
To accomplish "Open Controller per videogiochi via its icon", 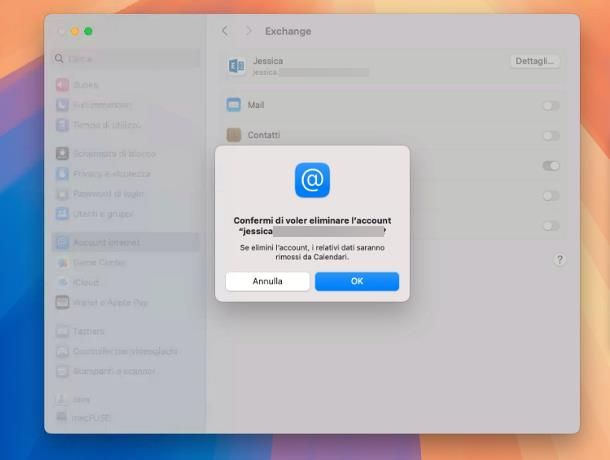I will point(62,351).
